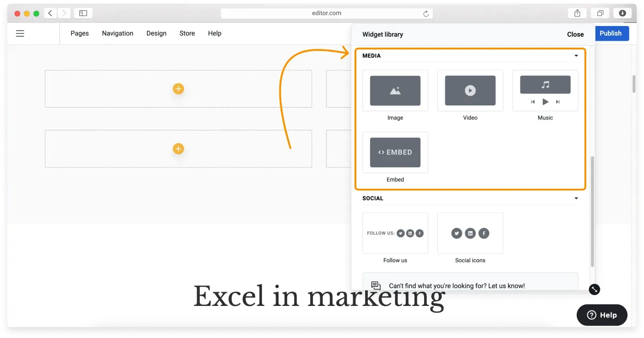The image size is (644, 338).
Task: Click the widget library scrollbar
Action: tap(592, 212)
